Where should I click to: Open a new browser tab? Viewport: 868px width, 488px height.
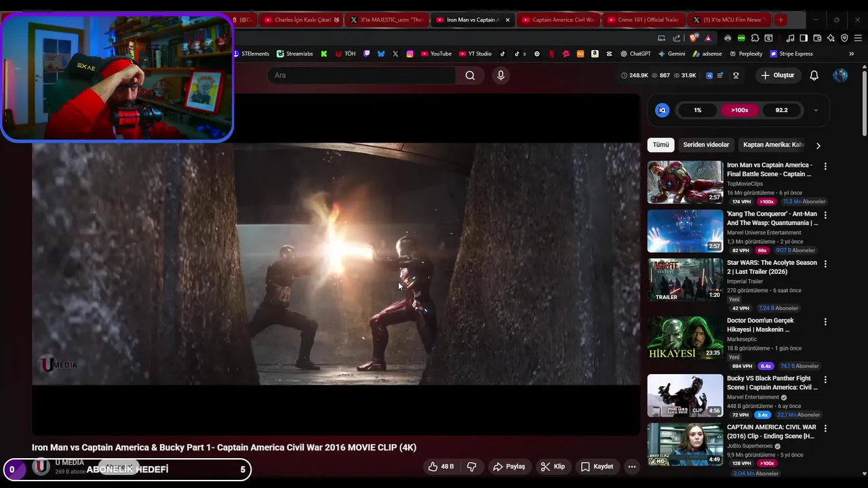pos(781,20)
